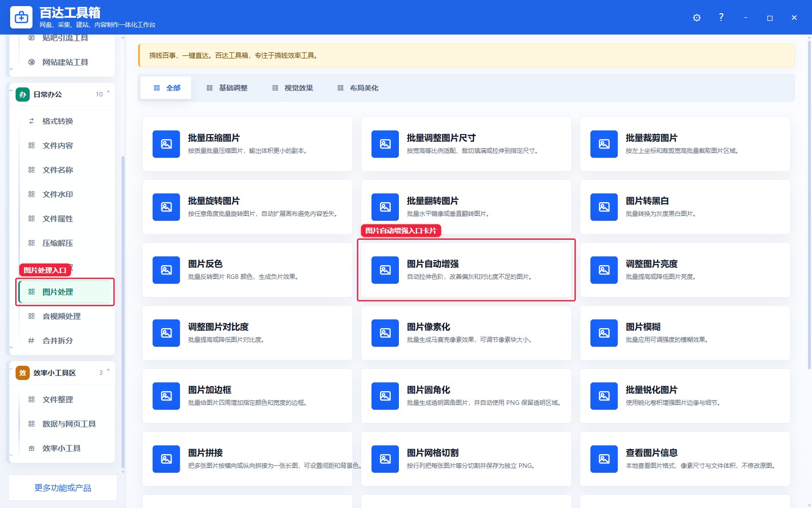Screen dimensions: 812x508
Task: Select 文件内容 sidebar item
Action: click(65, 145)
